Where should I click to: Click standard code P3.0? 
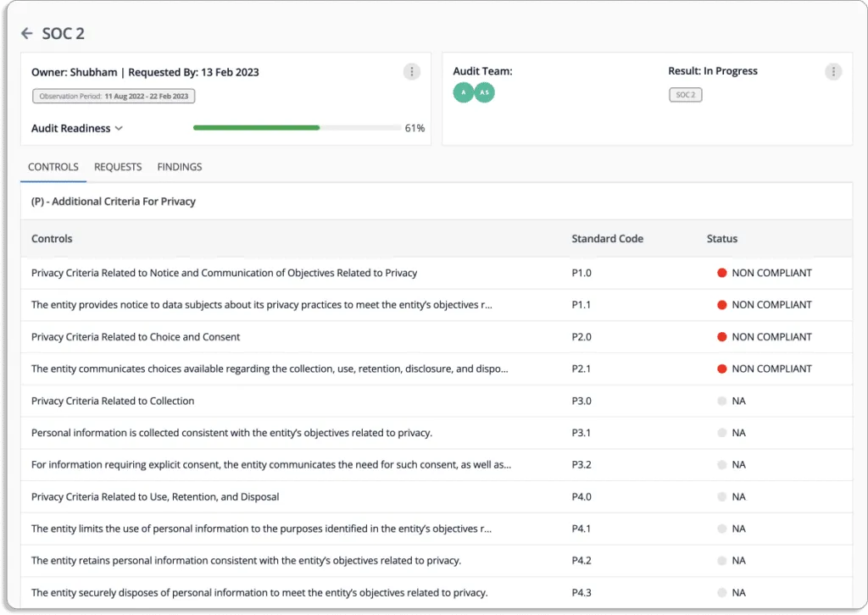[x=581, y=401]
